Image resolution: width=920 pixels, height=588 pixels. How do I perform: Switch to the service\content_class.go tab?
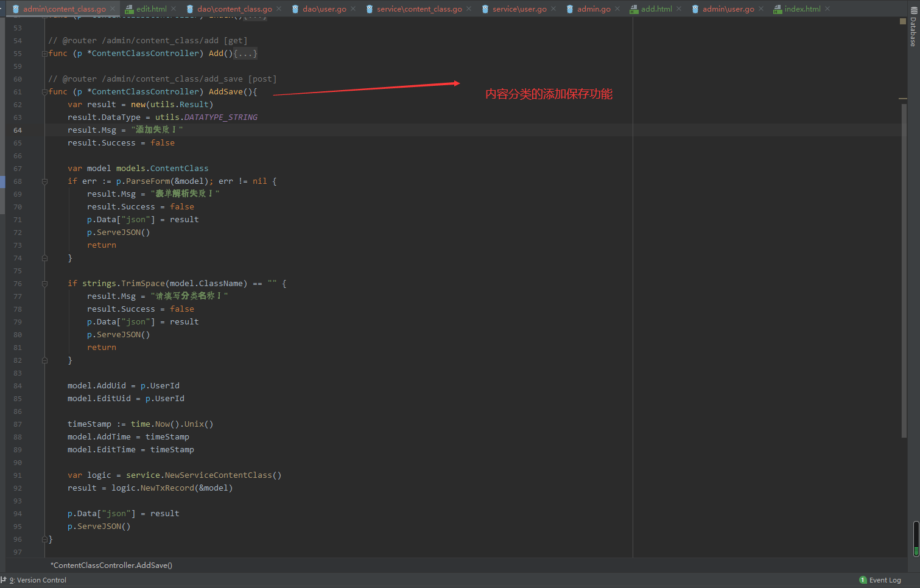coord(419,9)
